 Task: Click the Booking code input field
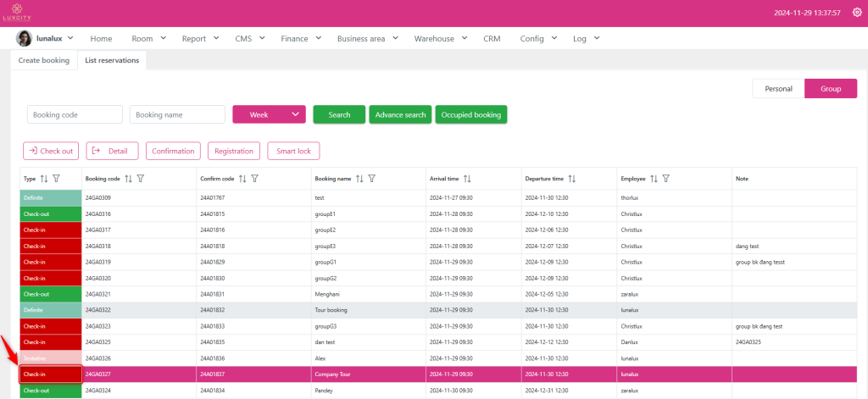pos(75,114)
